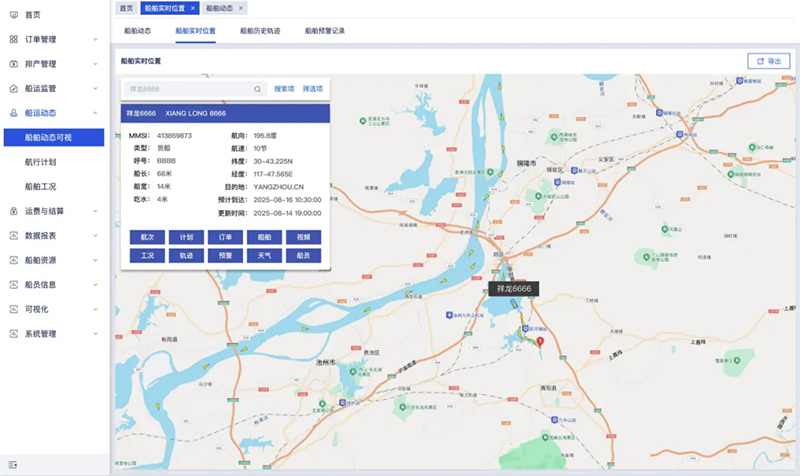Screen dimensions: 800x476
Task: Click the 船运监管 icon in sidebar
Action: [13, 89]
